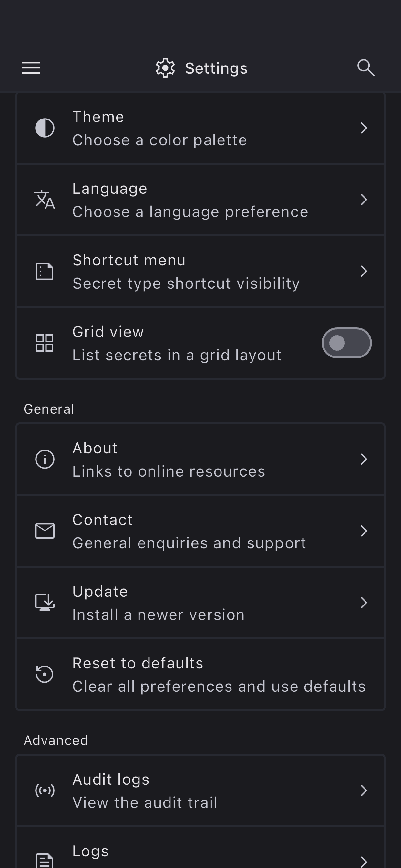The height and width of the screenshot is (868, 401).
Task: Open Language via its right chevron
Action: click(364, 200)
